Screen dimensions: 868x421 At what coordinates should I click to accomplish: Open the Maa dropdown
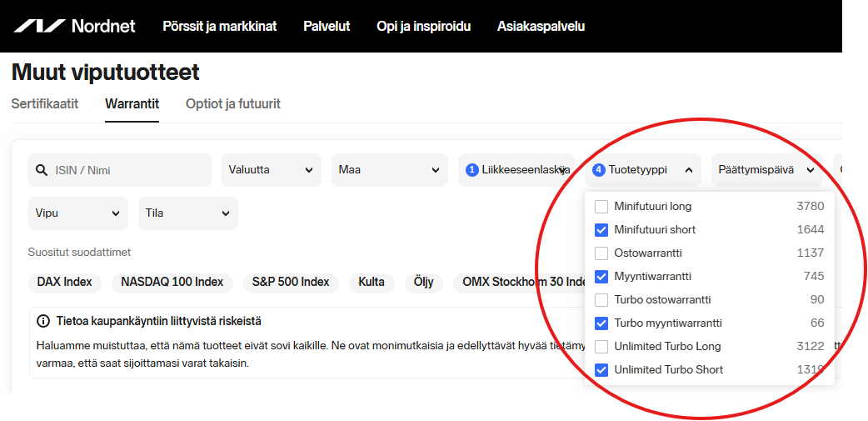[390, 170]
